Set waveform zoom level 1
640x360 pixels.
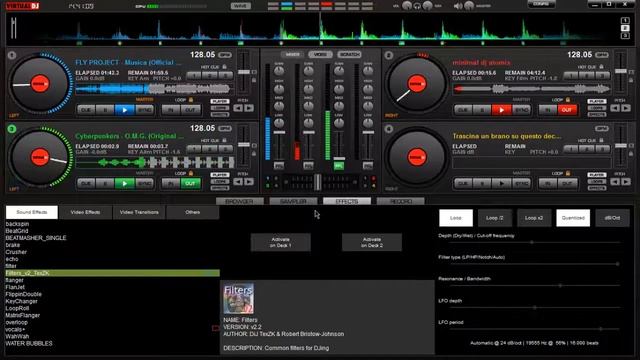click(x=625, y=20)
